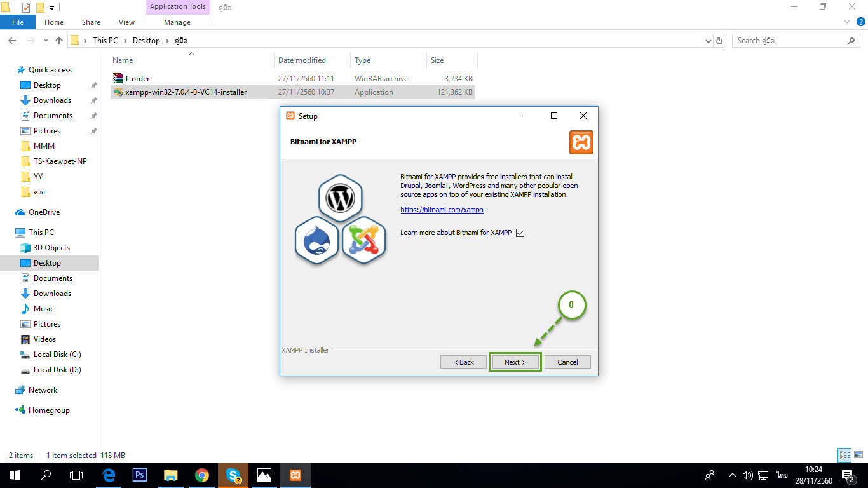Open Task View on the taskbar
The image size is (868, 488).
coord(76,475)
